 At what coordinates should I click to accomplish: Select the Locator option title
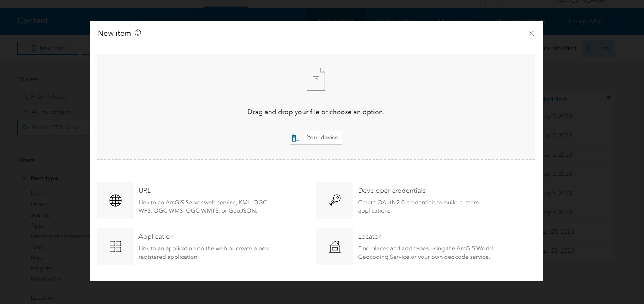tap(369, 236)
